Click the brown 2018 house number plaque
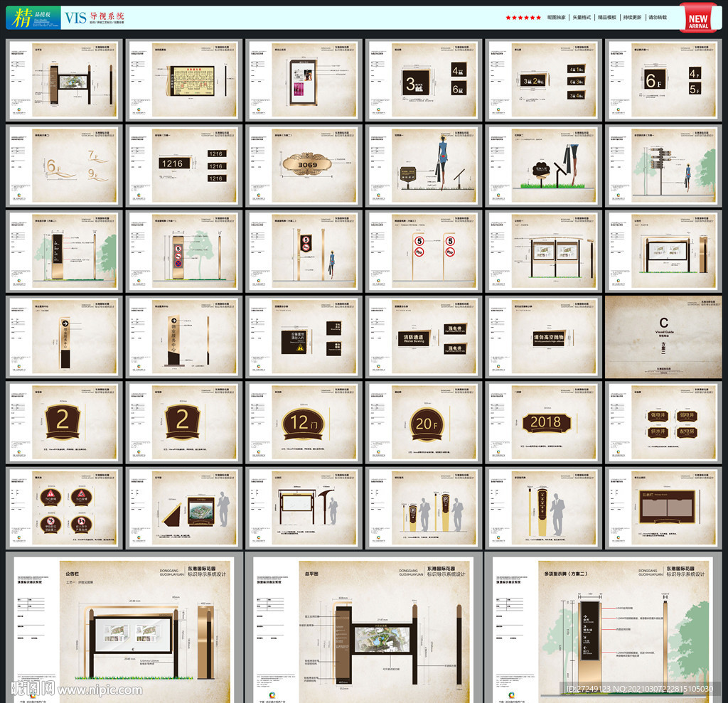Viewport: 728px width, 703px height. (545, 423)
